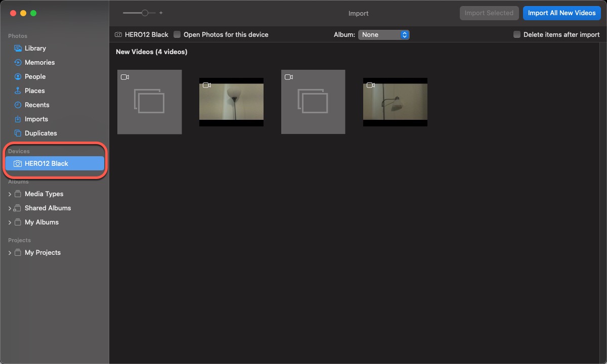Open the Album dropdown set to None
The height and width of the screenshot is (364, 607).
(384, 35)
